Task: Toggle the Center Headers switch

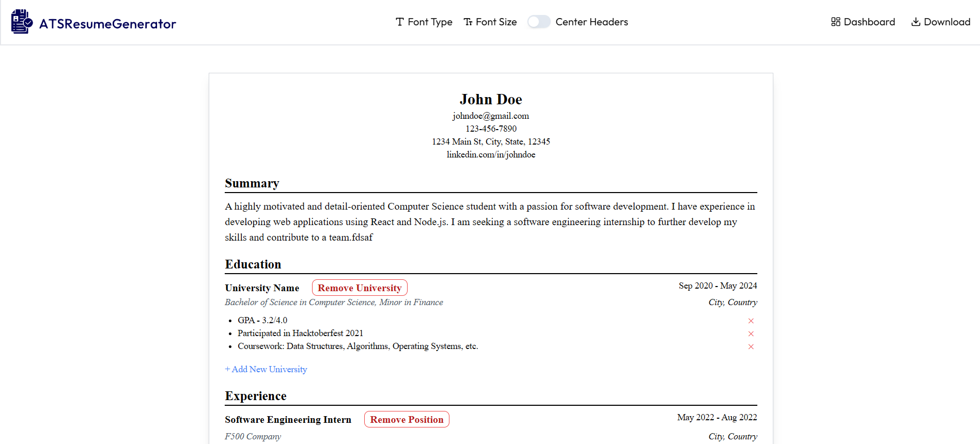Action: (x=538, y=22)
